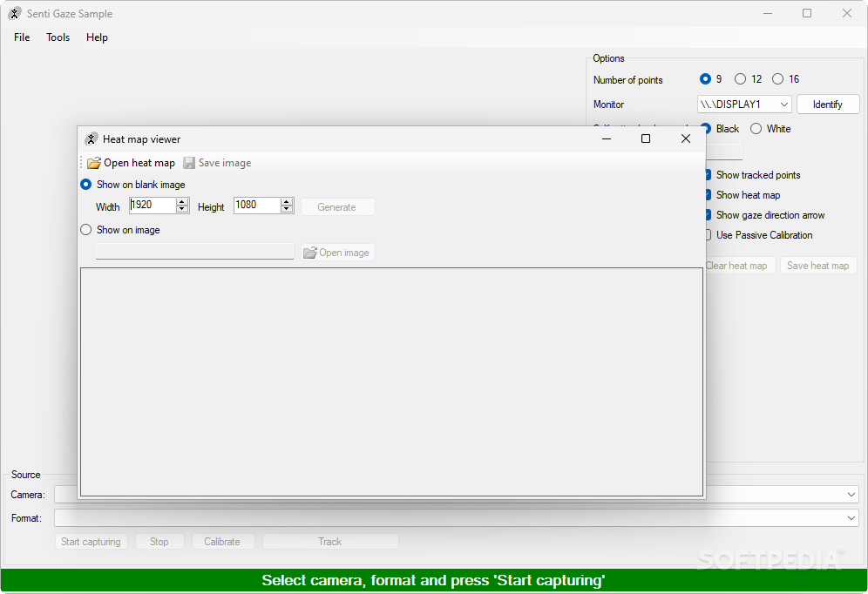
Task: Click the heat map preview canvas
Action: [391, 381]
